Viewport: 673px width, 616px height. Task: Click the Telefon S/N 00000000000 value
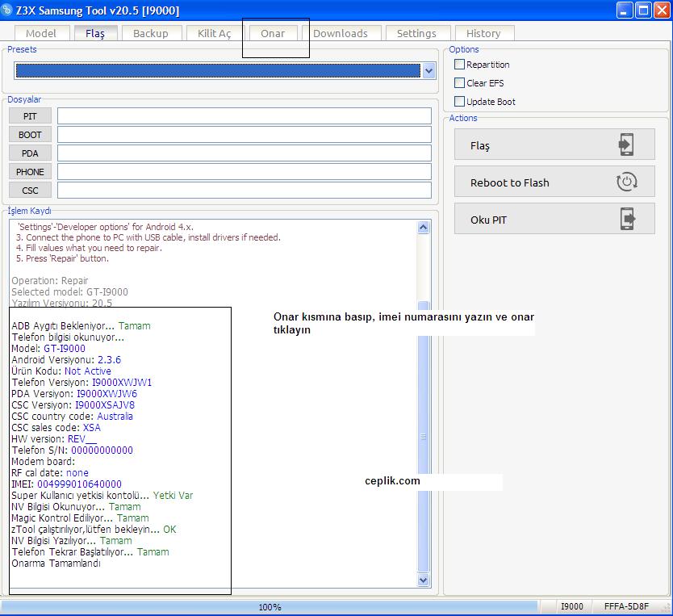click(x=102, y=450)
